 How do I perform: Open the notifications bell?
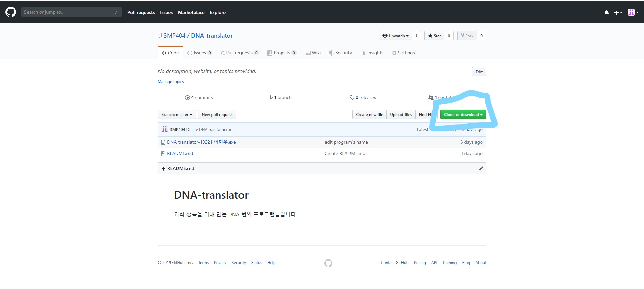tap(606, 13)
